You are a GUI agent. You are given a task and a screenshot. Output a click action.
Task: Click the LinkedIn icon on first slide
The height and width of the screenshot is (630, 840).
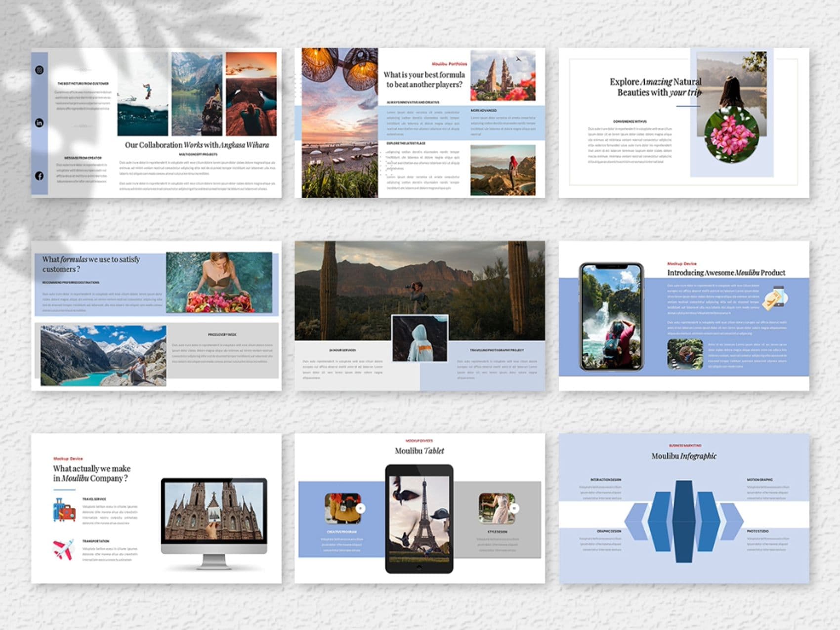(40, 123)
